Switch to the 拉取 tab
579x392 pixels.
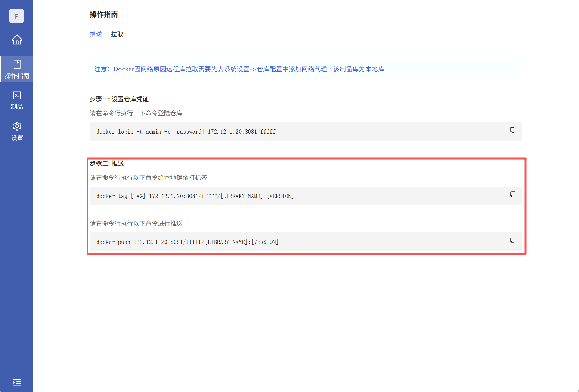(117, 34)
